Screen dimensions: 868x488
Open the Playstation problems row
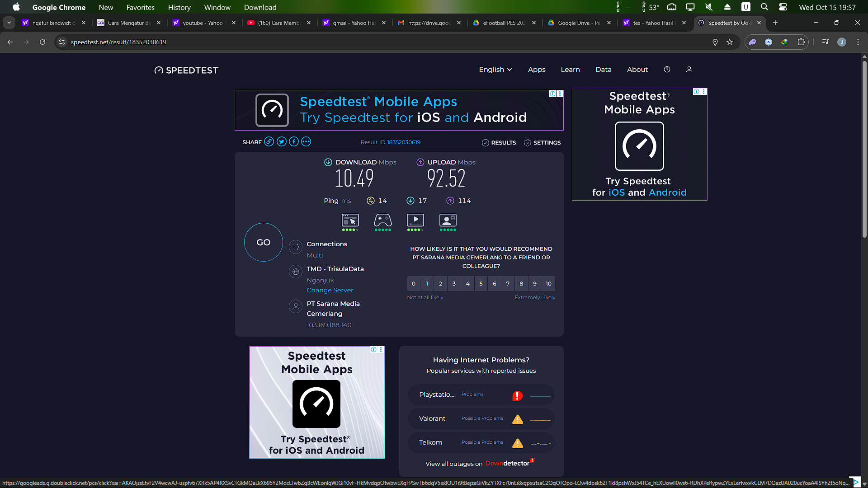click(x=481, y=395)
